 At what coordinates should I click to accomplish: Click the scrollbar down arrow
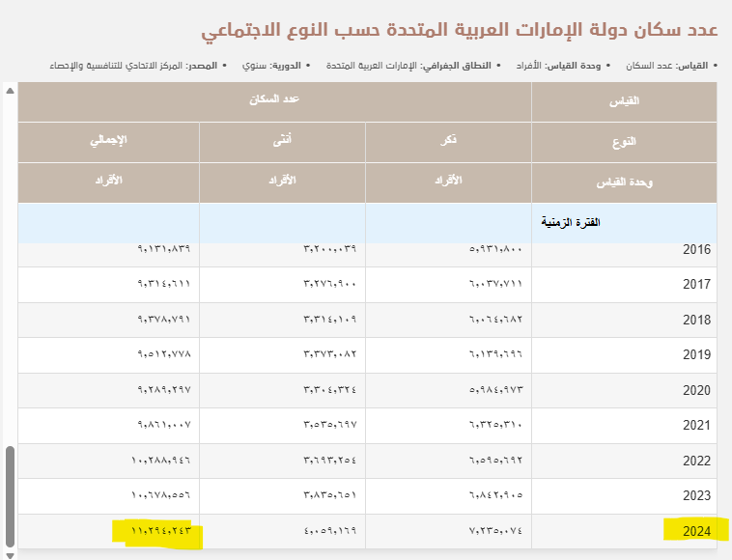click(10, 555)
